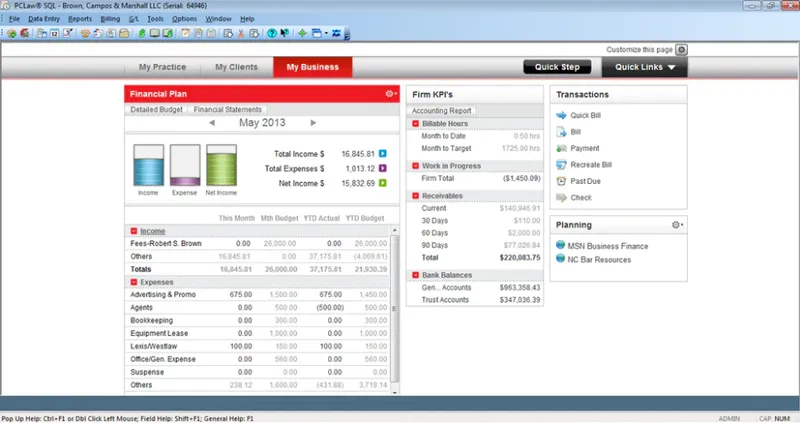800x423 pixels.
Task: Collapse the Receivables section toggle
Action: tap(415, 195)
